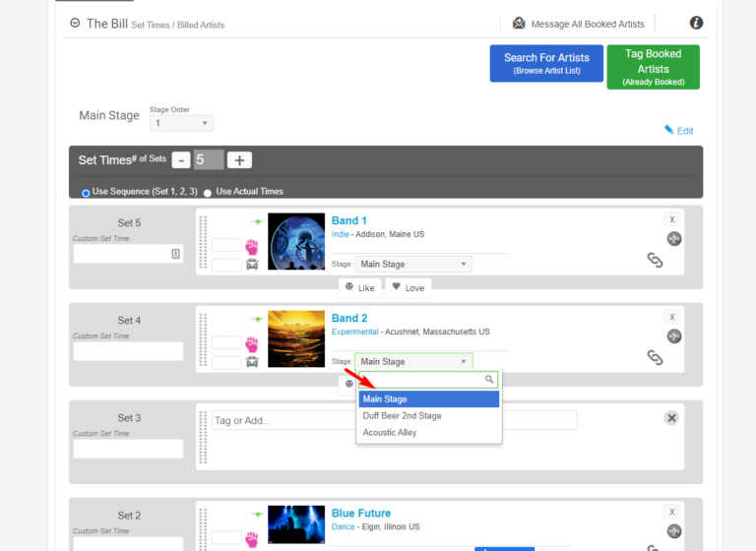Click the Experimental genre link
The width and height of the screenshot is (756, 551).
coord(354,332)
